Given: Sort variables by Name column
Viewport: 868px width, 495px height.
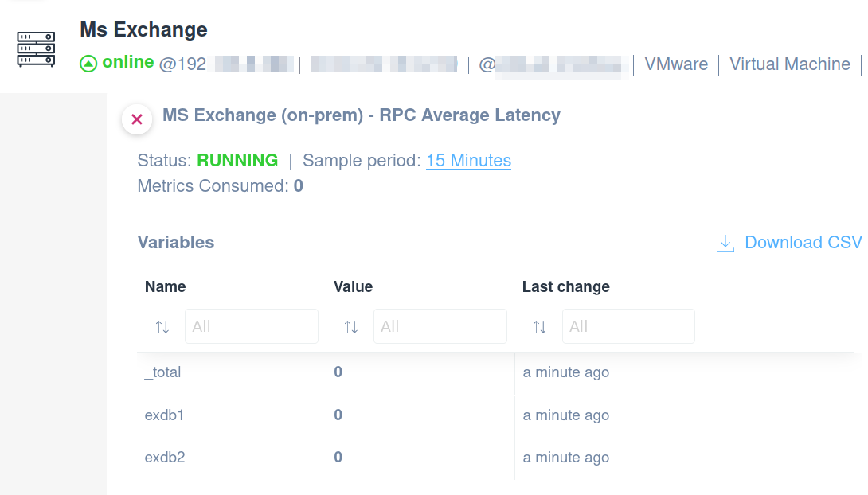Looking at the screenshot, I should [162, 327].
